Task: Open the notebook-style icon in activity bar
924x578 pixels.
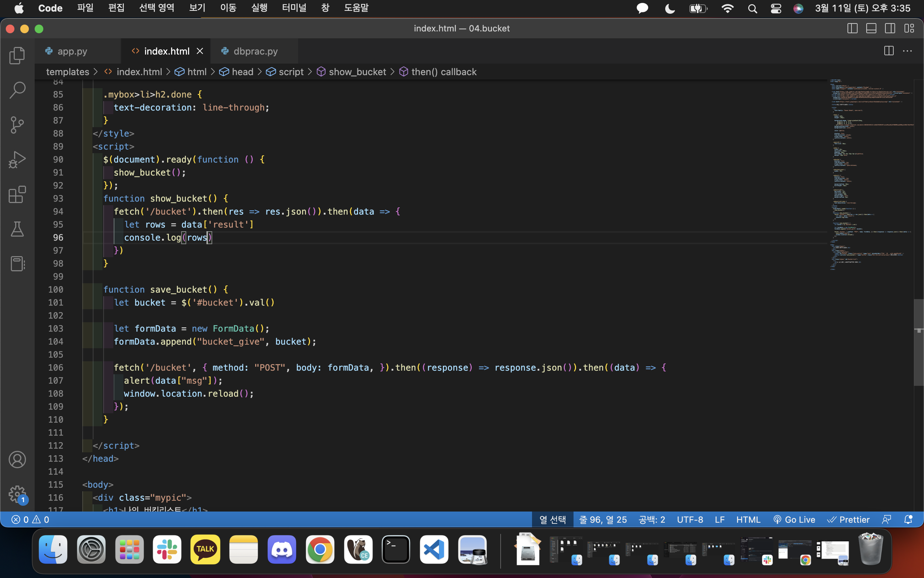Action: [x=17, y=264]
